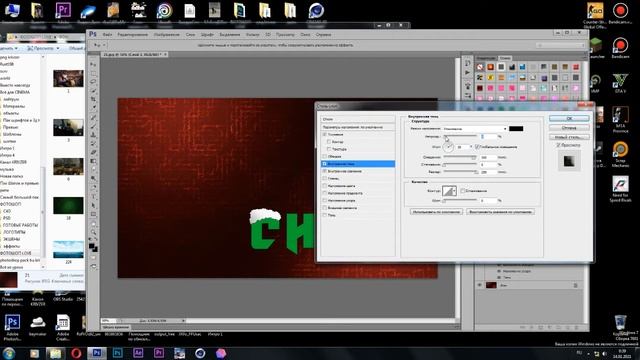Select the Gradient tool
The height and width of the screenshot is (360, 640).
(93, 161)
